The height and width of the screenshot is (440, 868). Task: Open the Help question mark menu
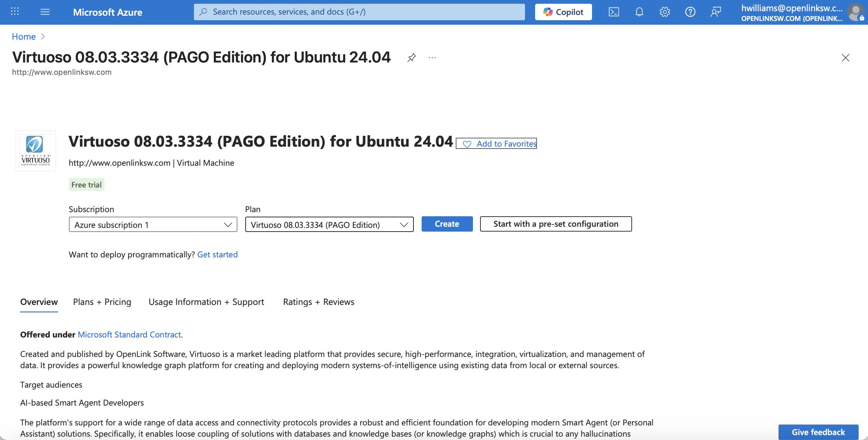click(x=690, y=12)
